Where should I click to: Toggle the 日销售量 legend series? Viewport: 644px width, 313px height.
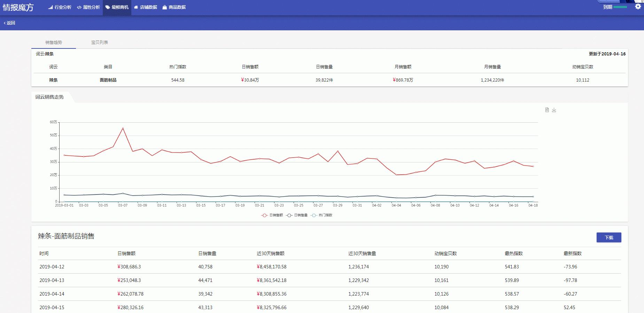click(297, 215)
